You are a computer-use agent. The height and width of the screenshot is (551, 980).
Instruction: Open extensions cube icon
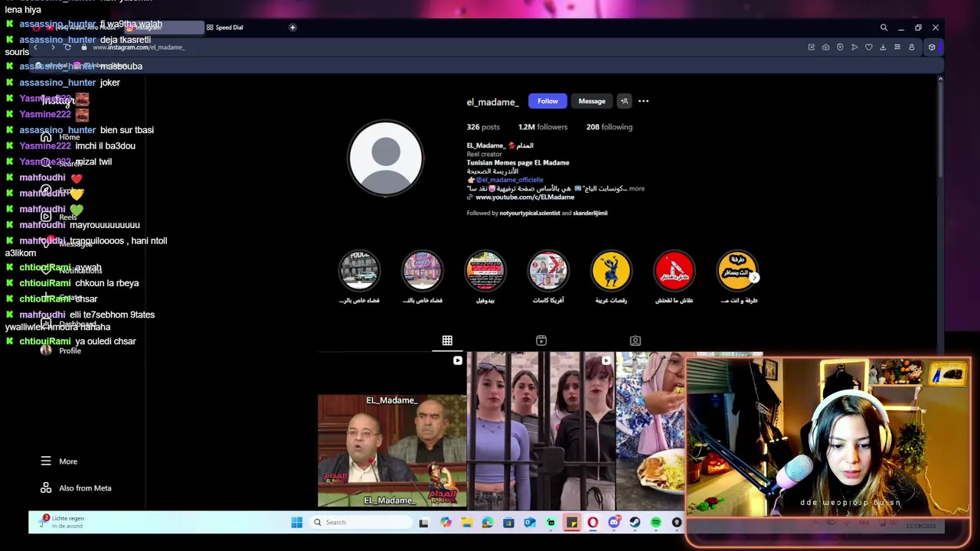[x=932, y=47]
